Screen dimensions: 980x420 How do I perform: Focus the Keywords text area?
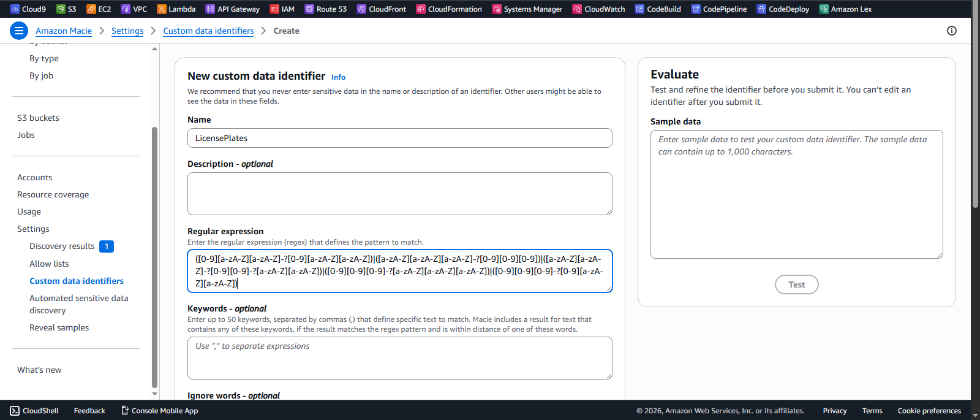(x=400, y=358)
